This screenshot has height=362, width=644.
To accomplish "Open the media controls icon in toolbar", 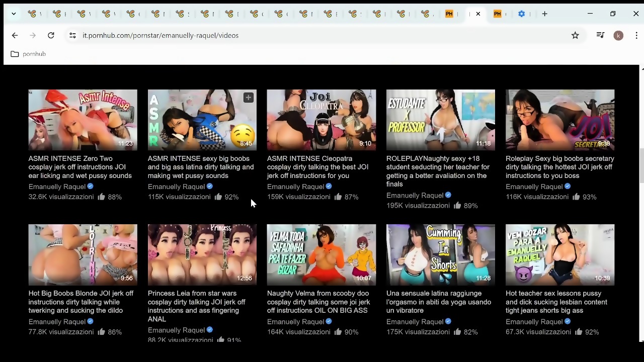I will (600, 35).
